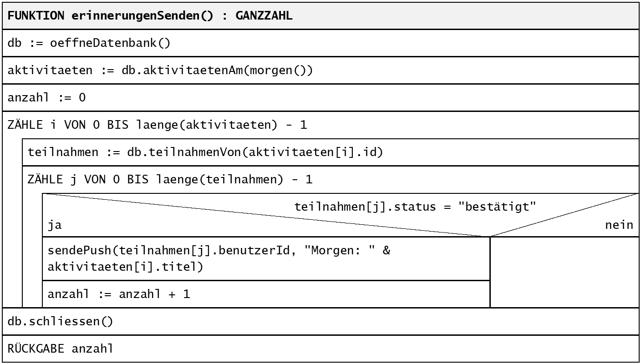Click the RÜCKGABE anzahl return block
This screenshot has height=364, width=641.
[x=320, y=349]
